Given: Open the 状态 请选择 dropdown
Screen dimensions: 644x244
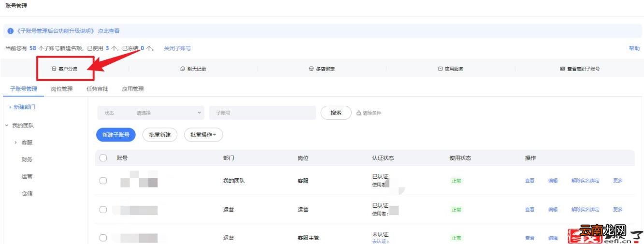Looking at the screenshot, I should click(x=151, y=113).
